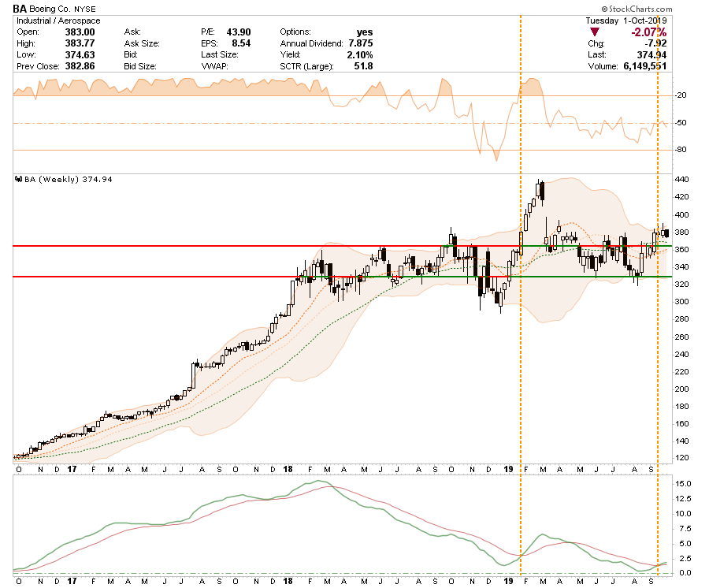Image resolution: width=709 pixels, height=588 pixels.
Task: Open the StockCharts.com copyright link
Action: point(637,9)
